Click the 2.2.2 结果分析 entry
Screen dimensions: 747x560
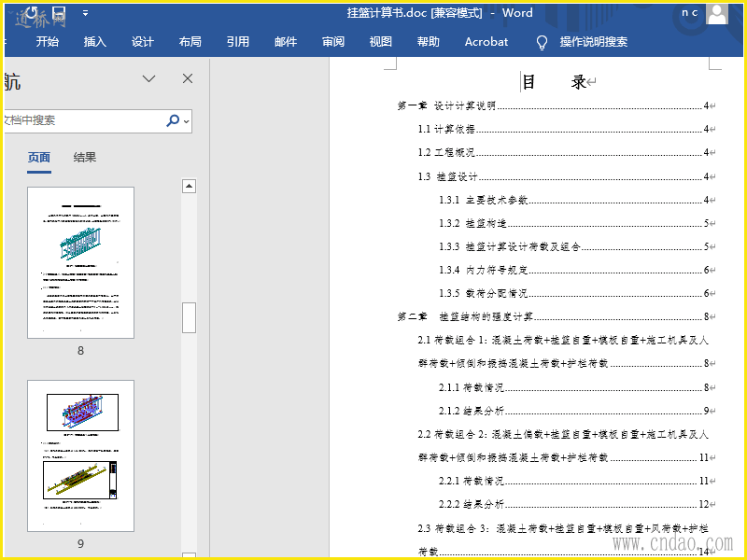coord(574,504)
